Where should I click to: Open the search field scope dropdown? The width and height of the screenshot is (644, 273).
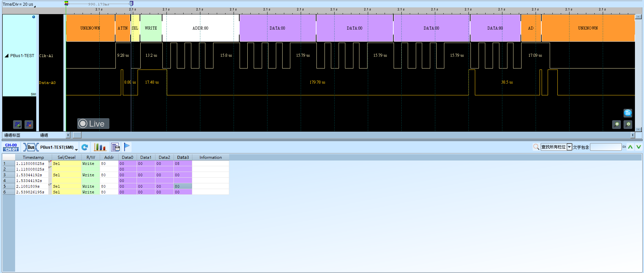click(x=569, y=147)
